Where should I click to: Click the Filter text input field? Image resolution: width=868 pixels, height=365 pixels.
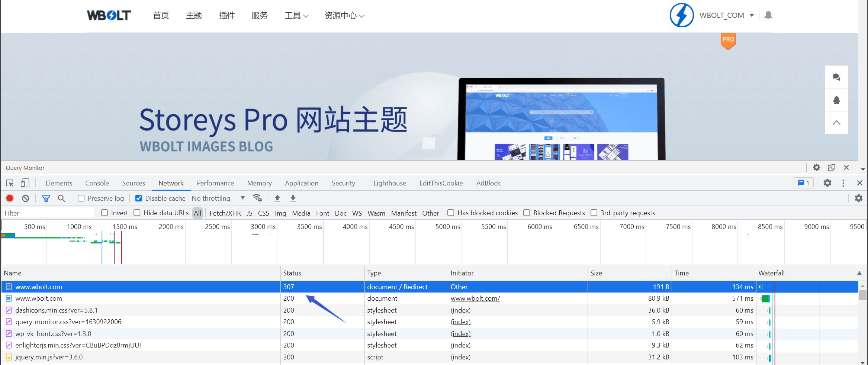pos(48,213)
